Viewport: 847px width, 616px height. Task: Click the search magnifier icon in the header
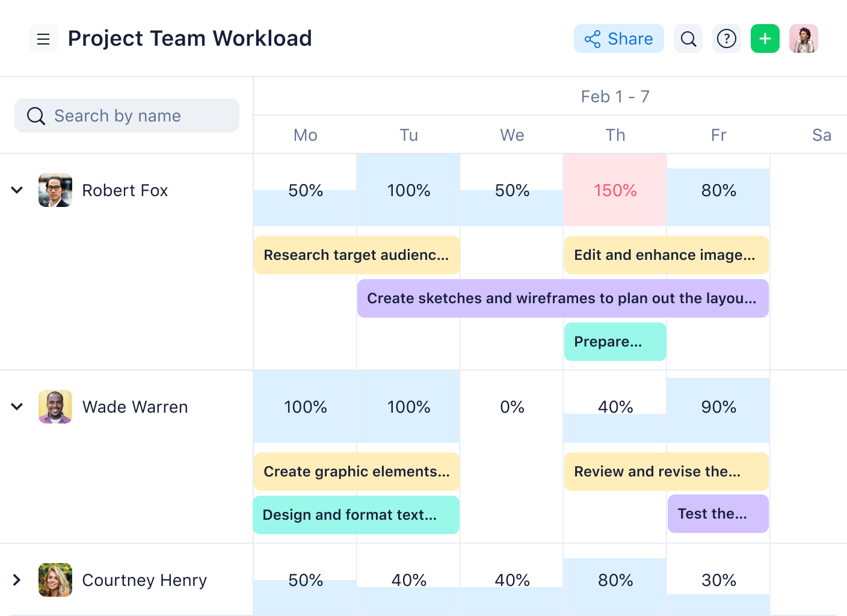[688, 38]
